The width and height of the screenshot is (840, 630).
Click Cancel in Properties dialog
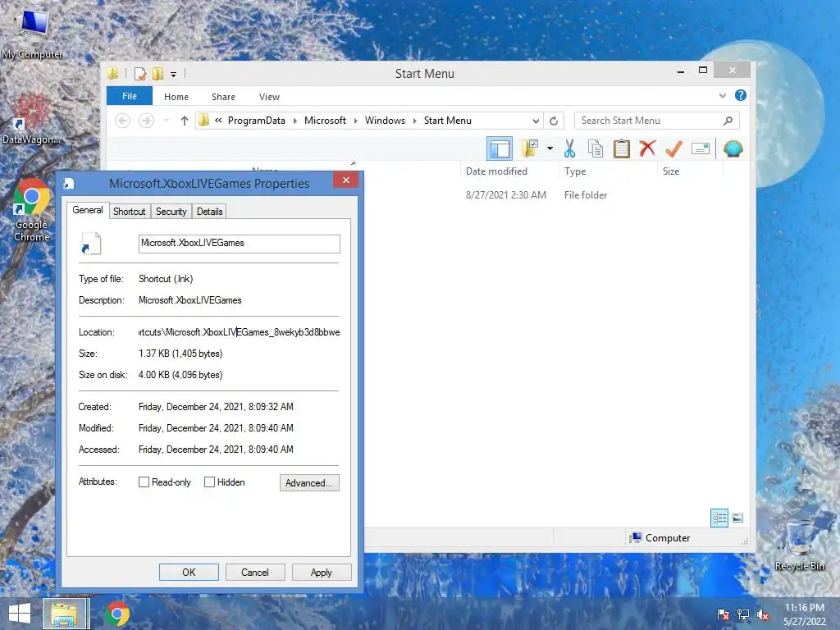click(255, 572)
